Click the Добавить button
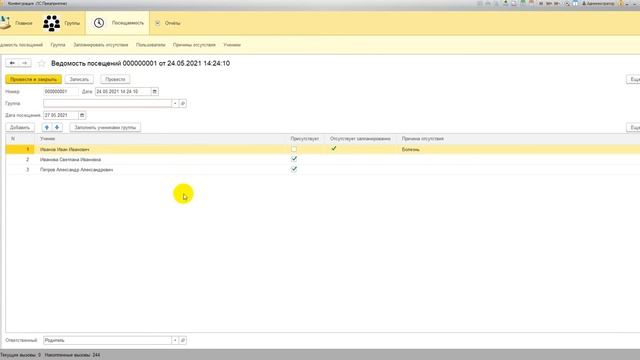640x360 pixels. pyautogui.click(x=20, y=127)
